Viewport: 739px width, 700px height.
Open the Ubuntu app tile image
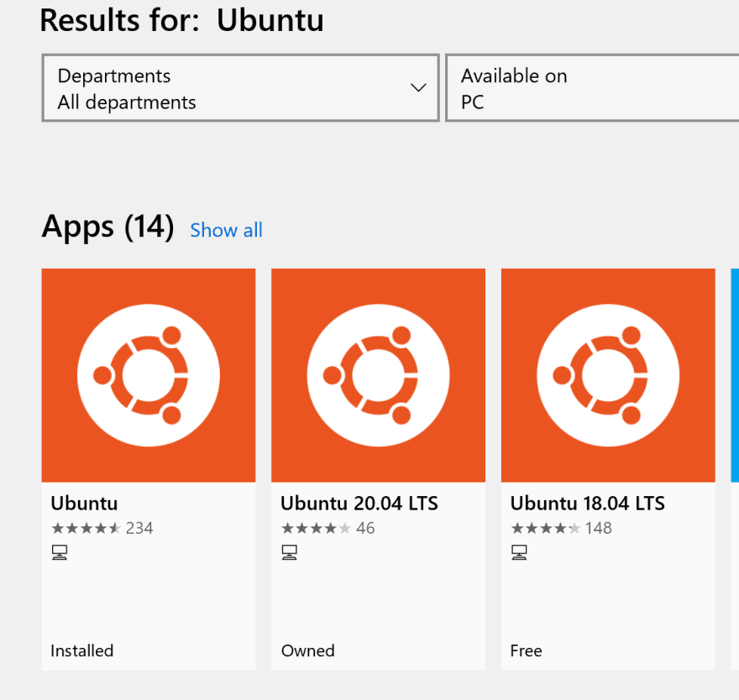point(149,375)
